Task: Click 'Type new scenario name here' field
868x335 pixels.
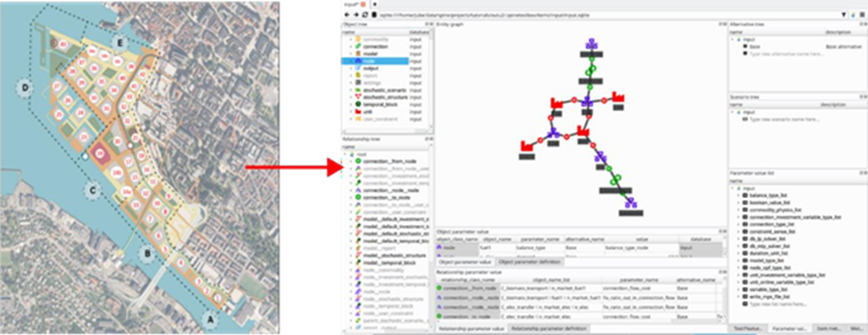Action: pyautogui.click(x=784, y=119)
